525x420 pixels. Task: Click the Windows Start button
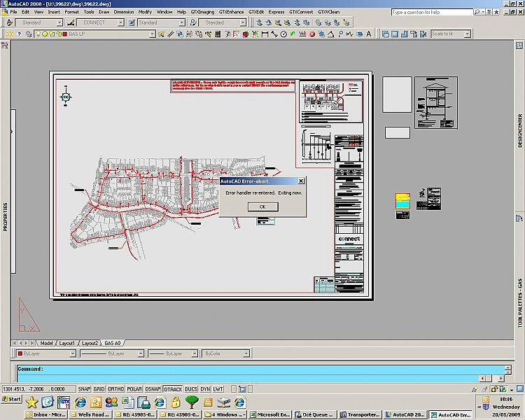tap(12, 399)
